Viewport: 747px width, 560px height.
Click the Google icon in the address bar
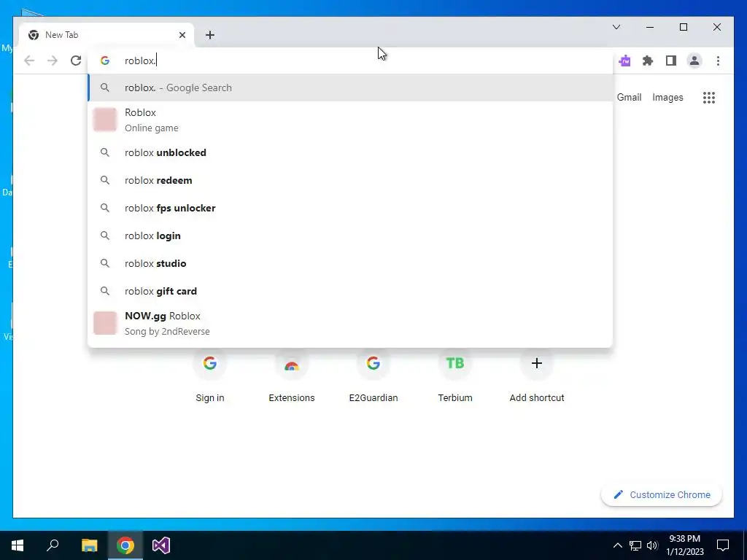coord(105,61)
